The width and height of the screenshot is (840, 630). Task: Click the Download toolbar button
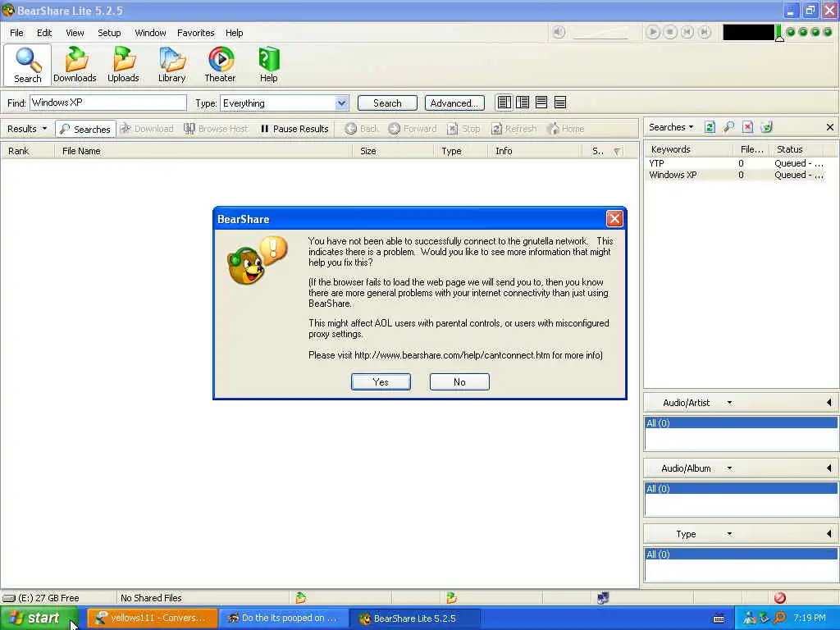(x=147, y=129)
